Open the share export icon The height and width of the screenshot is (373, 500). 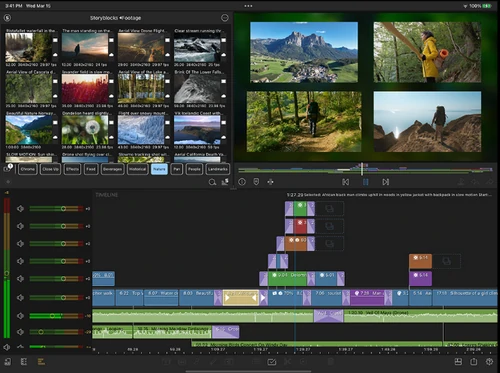tap(474, 361)
